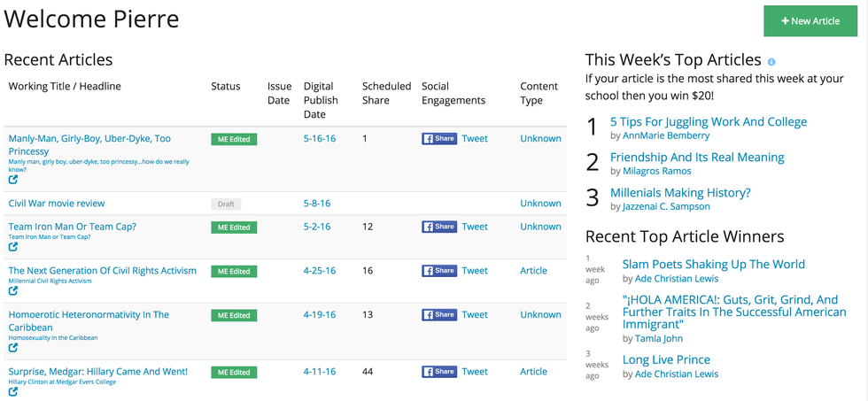Click info icon beside This Week's Top Articles
Screen dimensions: 868x401
tap(771, 61)
